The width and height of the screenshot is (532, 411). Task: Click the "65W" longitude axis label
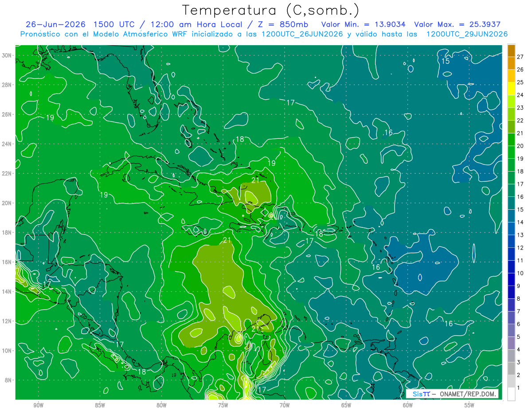click(346, 405)
